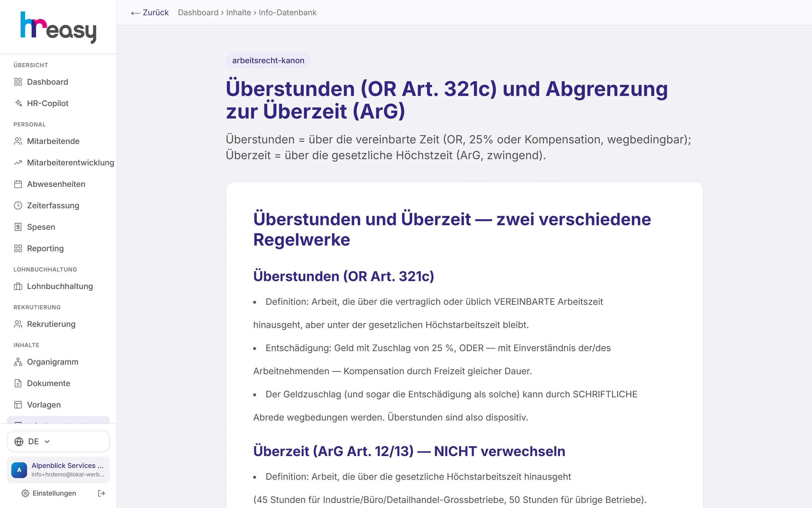Click the Alpenblick avatar badge
Image resolution: width=812 pixels, height=508 pixels.
(x=19, y=470)
